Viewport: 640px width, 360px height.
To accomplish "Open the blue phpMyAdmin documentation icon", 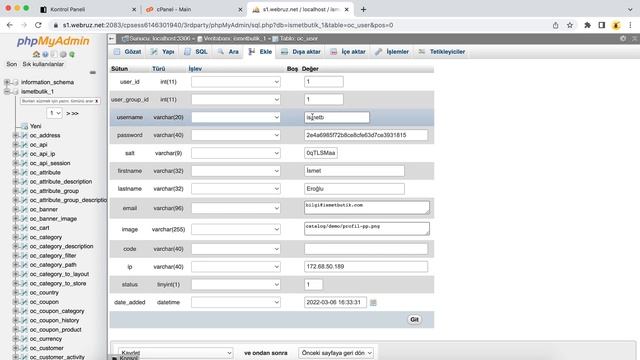I will coord(45,54).
